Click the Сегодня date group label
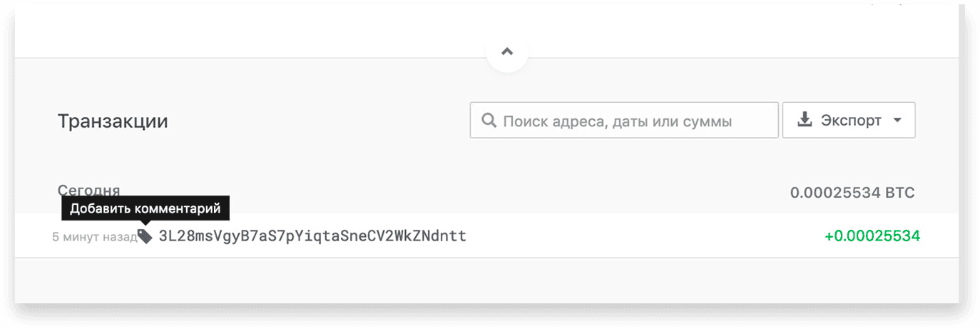Viewport: 980px width, 329px height. tap(88, 191)
